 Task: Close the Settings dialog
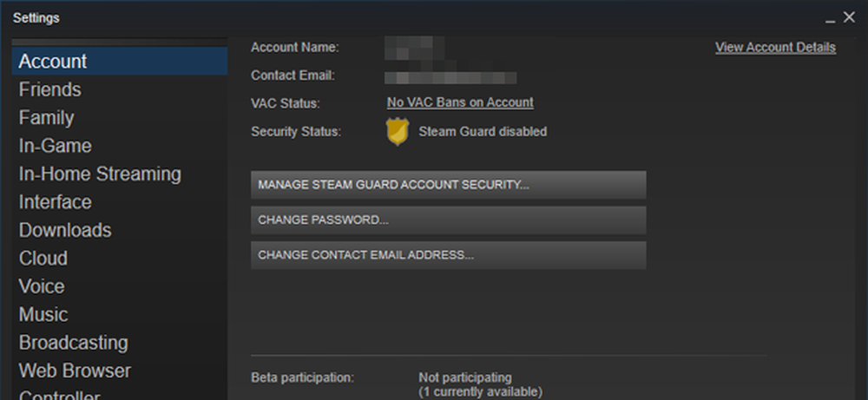tap(849, 17)
